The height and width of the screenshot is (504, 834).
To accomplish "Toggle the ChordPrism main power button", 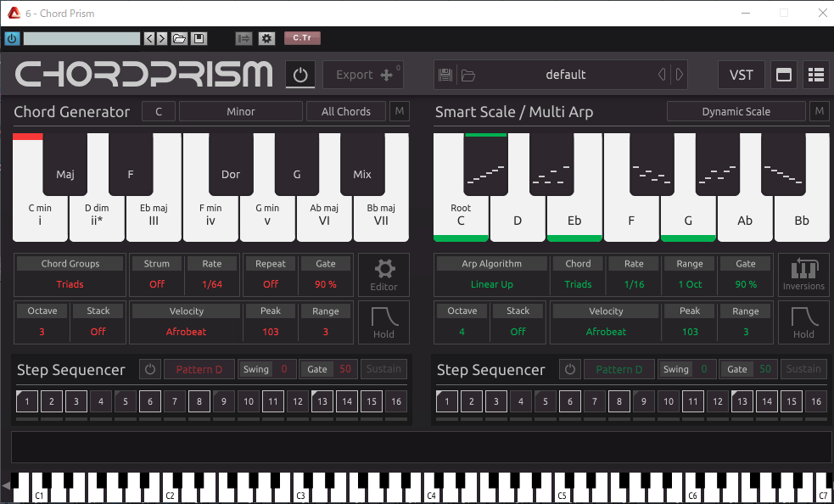I will [x=300, y=75].
